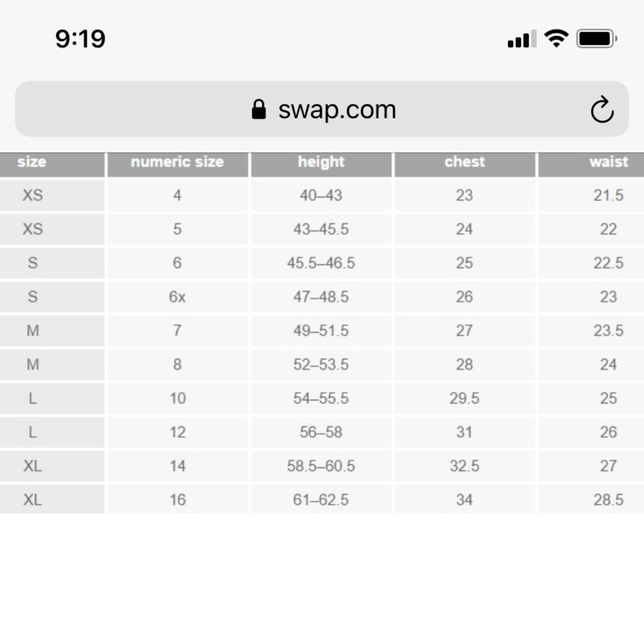
Task: Tap the numeric size 6x cell
Action: [178, 296]
